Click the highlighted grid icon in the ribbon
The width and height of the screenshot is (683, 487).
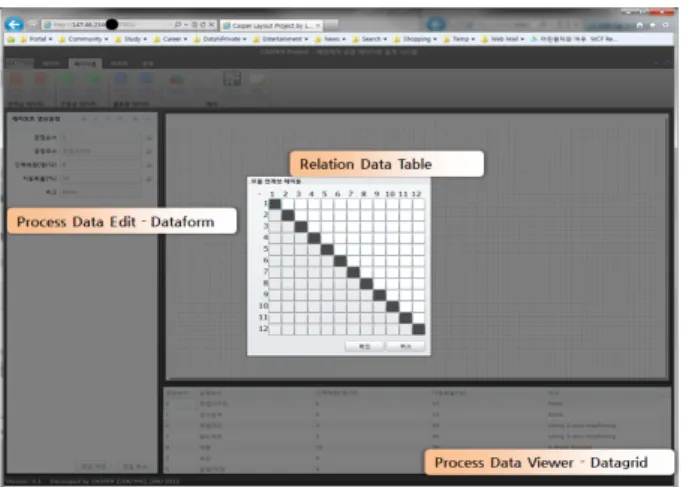(232, 79)
